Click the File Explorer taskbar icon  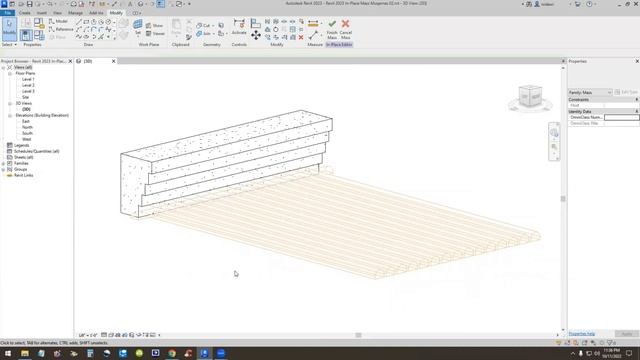25,353
